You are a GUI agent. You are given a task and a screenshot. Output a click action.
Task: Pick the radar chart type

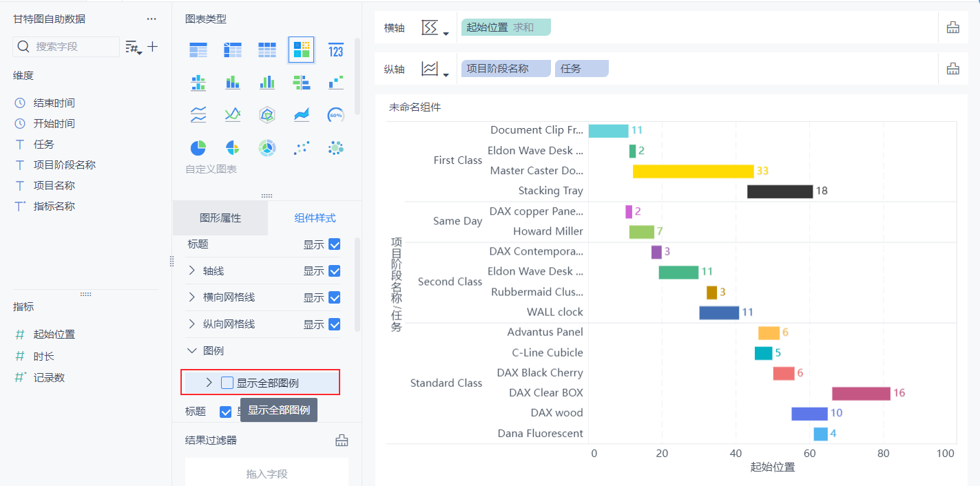267,115
